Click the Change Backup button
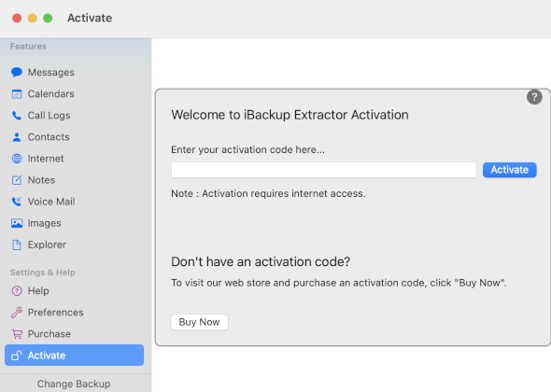The height and width of the screenshot is (392, 551). coord(74,384)
